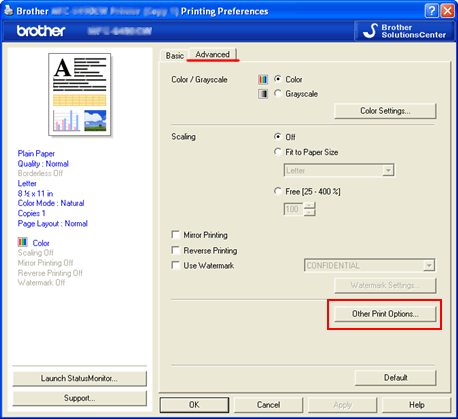The height and width of the screenshot is (419, 458).
Task: Close the Printing Preferences window
Action: pyautogui.click(x=447, y=11)
